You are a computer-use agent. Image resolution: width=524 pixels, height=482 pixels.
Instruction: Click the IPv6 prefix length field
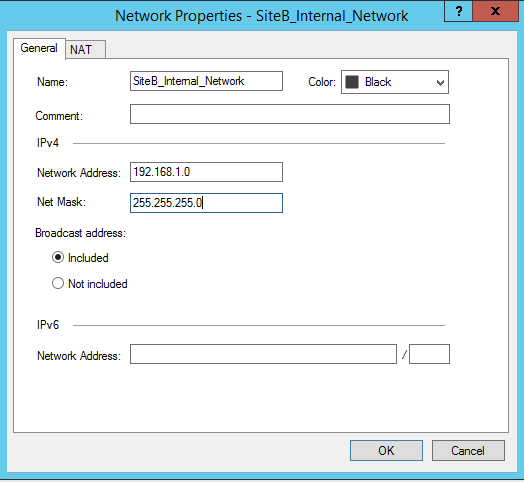pos(429,354)
